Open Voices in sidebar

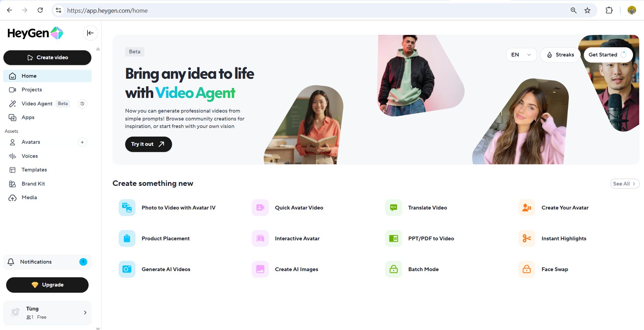(x=47, y=156)
